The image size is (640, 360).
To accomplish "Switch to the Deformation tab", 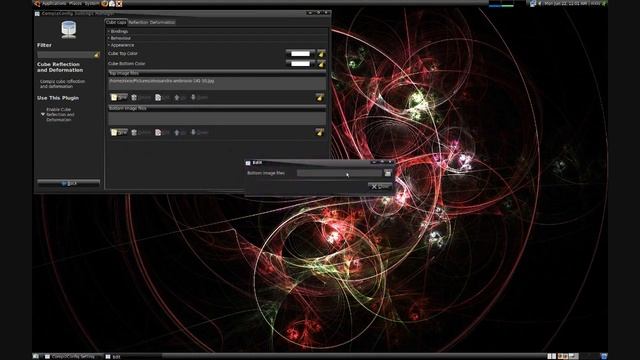I will point(162,22).
